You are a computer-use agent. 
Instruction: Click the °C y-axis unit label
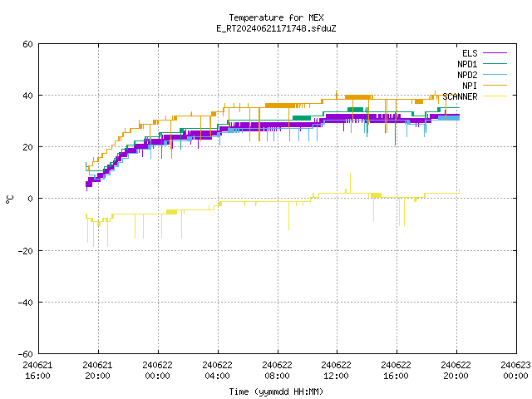9,199
